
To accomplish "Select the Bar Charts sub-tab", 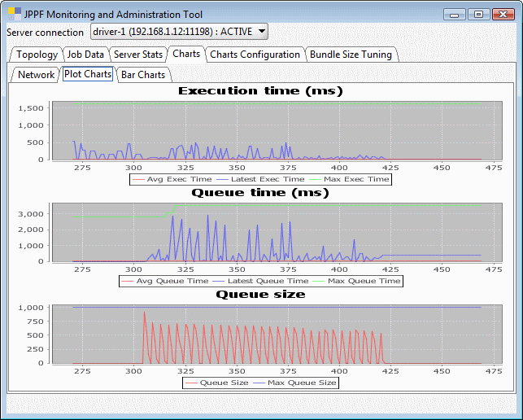I will (143, 75).
